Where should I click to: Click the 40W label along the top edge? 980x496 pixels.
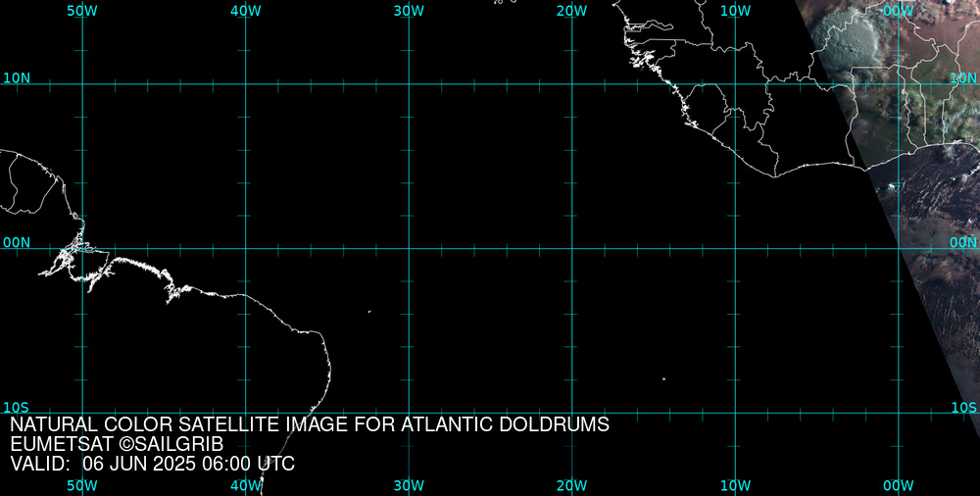coord(245,11)
